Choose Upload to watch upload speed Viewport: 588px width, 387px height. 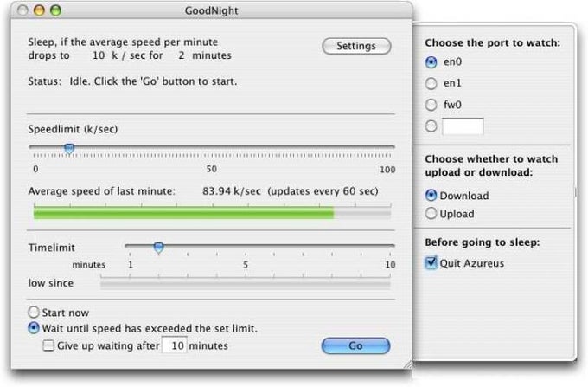coord(431,214)
